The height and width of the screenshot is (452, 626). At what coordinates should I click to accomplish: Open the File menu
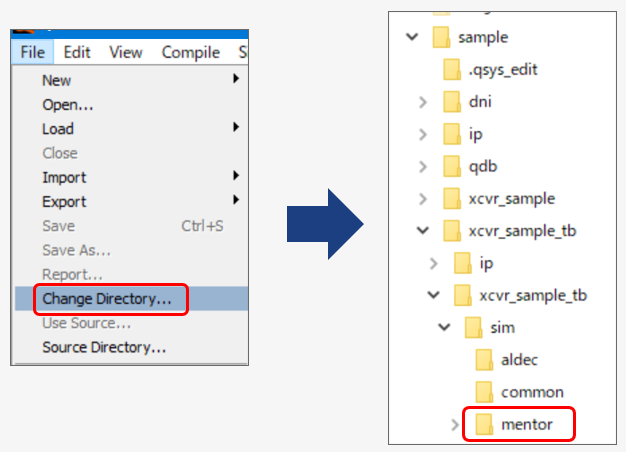click(32, 52)
